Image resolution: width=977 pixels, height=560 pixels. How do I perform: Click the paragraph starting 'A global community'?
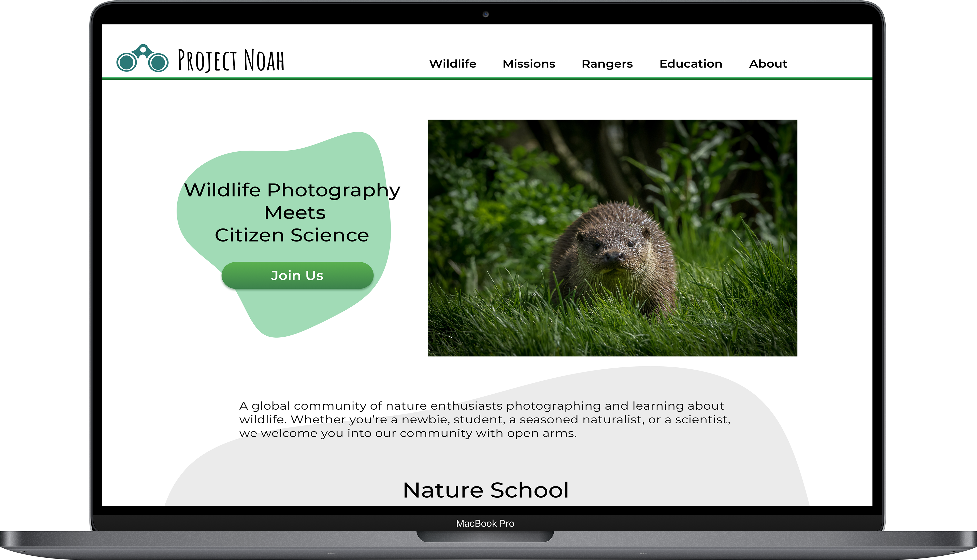[484, 419]
